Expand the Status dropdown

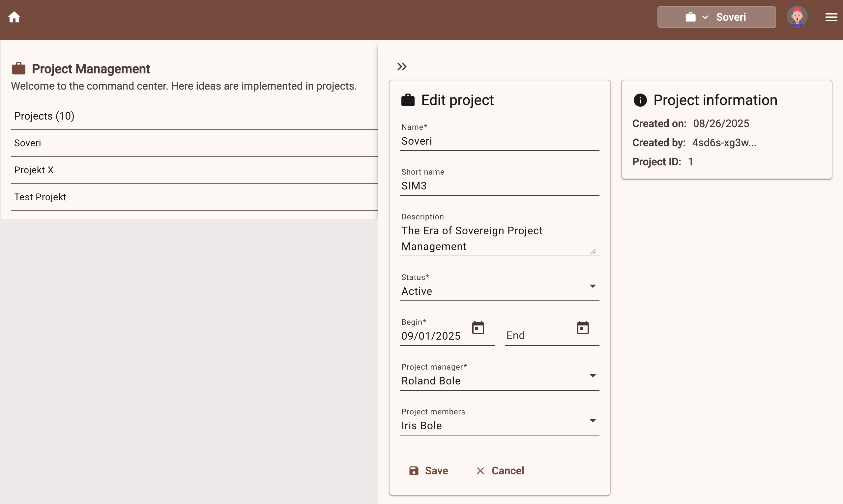coord(592,286)
